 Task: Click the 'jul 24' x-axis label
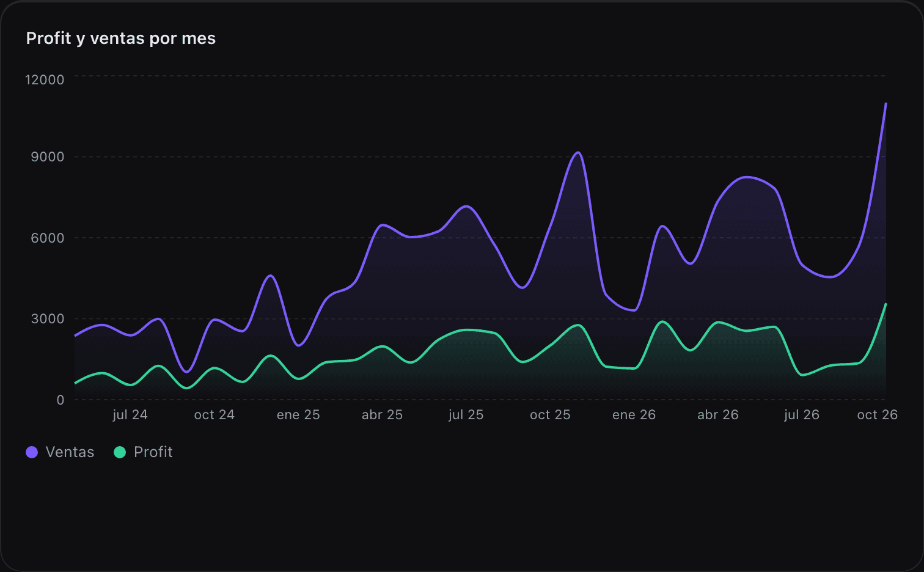click(x=130, y=415)
